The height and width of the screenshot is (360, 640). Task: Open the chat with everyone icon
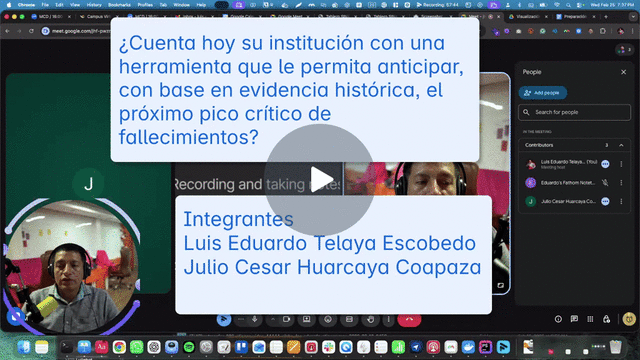(574, 319)
